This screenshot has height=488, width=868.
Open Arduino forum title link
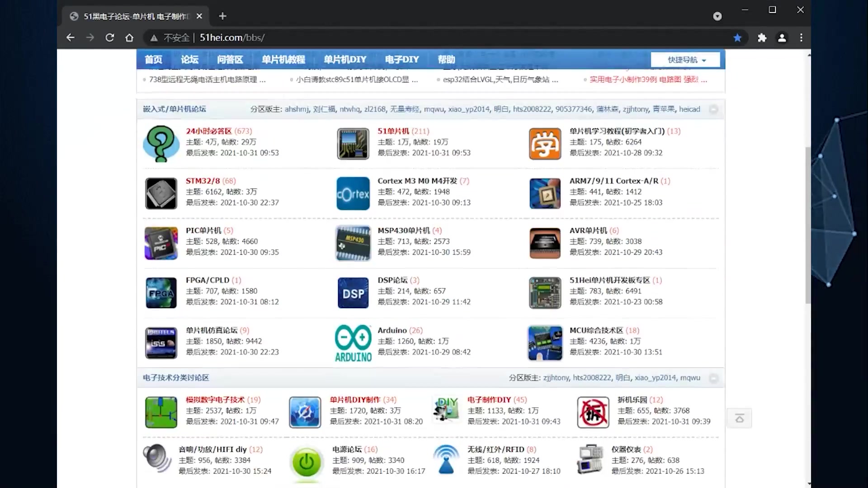pos(392,330)
